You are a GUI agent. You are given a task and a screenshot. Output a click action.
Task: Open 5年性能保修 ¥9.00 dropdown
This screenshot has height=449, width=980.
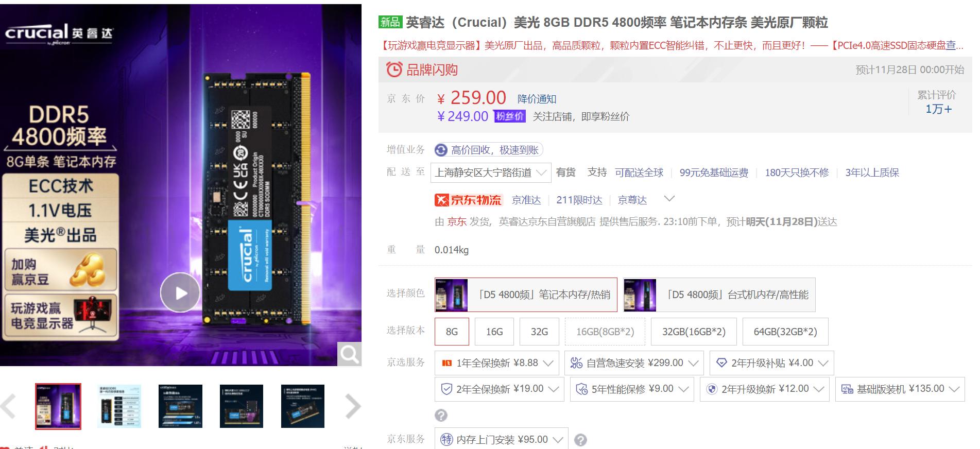pos(632,389)
